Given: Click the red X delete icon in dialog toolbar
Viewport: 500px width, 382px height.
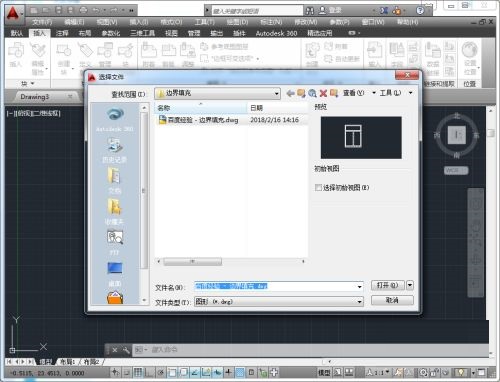Looking at the screenshot, I should [x=323, y=93].
